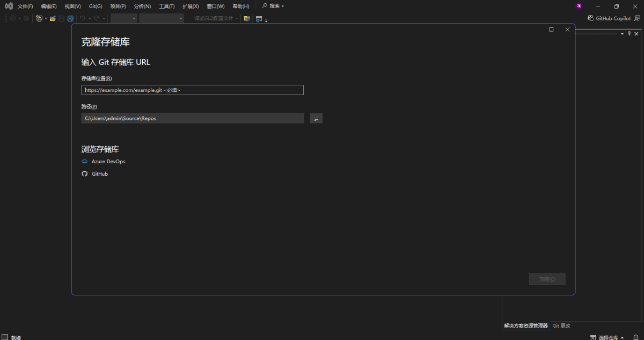Click the notification bell icon

pos(636,337)
